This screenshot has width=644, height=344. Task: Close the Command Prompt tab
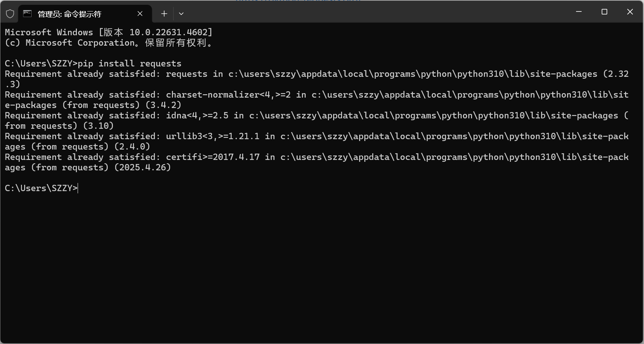tap(140, 14)
